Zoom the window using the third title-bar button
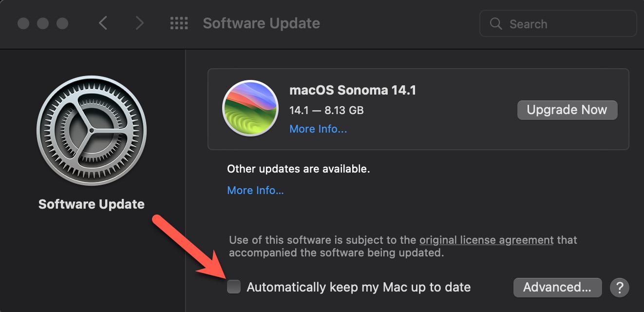 (62, 23)
